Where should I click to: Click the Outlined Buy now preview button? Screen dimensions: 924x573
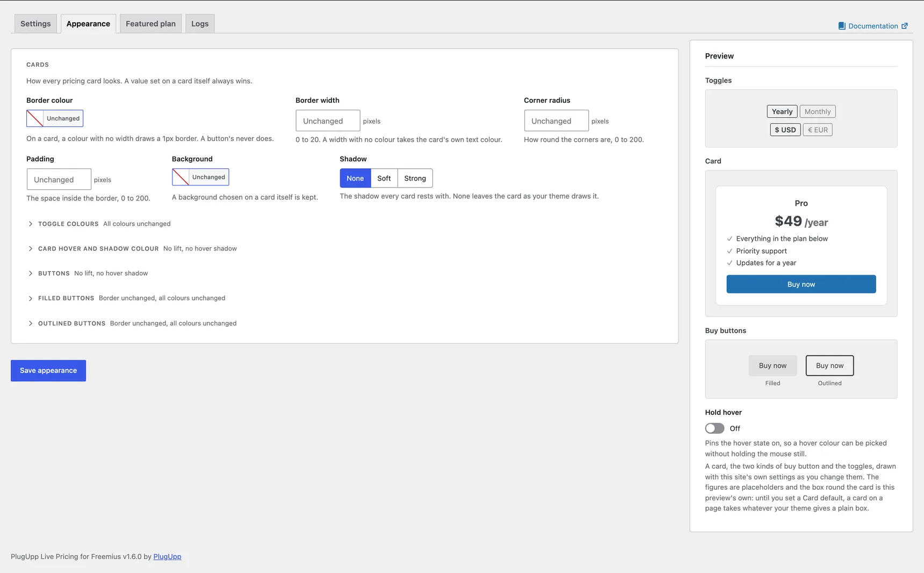pos(829,366)
